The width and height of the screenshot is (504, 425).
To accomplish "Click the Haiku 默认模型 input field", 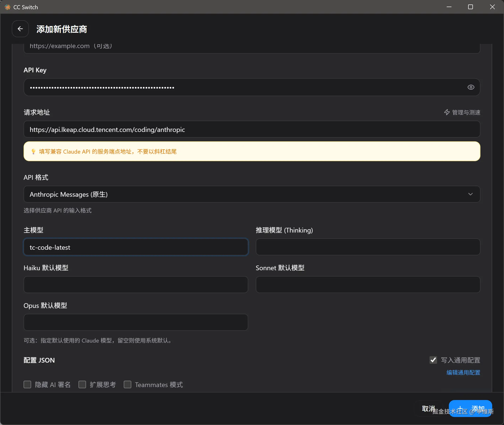I will coord(136,285).
